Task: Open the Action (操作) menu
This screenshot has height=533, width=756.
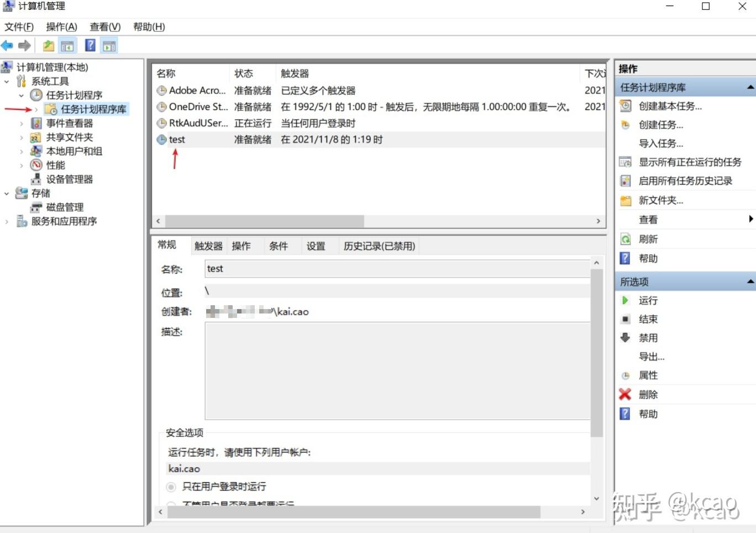Action: click(x=61, y=27)
